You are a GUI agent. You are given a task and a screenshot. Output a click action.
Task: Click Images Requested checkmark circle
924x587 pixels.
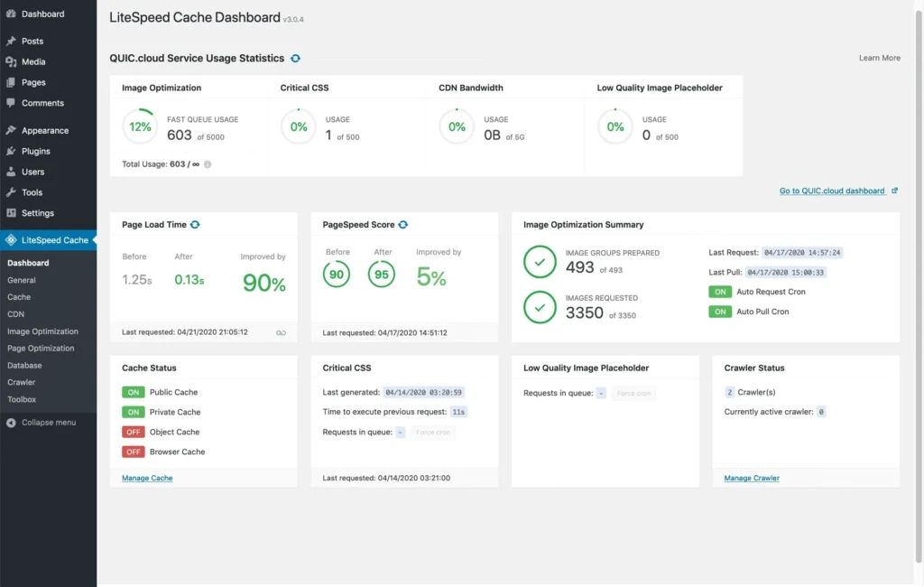coord(540,307)
